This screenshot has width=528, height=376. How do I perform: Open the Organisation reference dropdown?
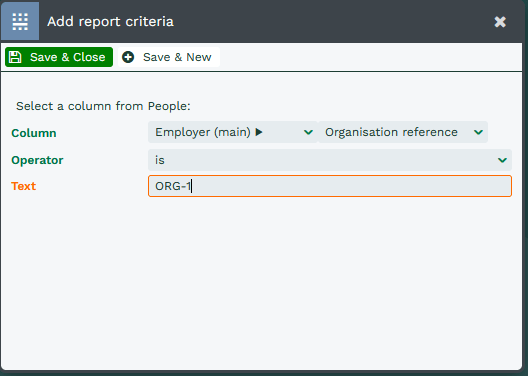pyautogui.click(x=403, y=132)
